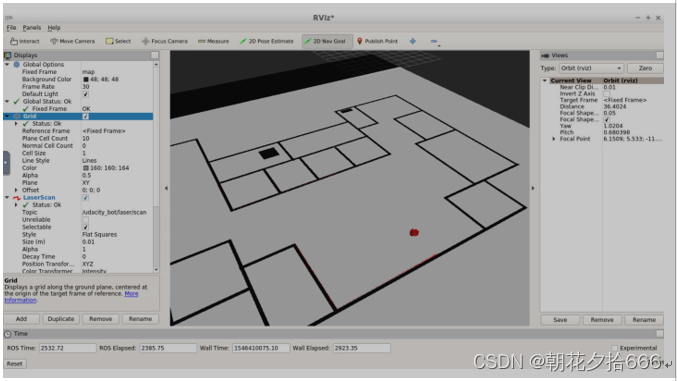The width and height of the screenshot is (677, 381).
Task: Expand the Grid Status: Ok row
Action: coord(16,124)
